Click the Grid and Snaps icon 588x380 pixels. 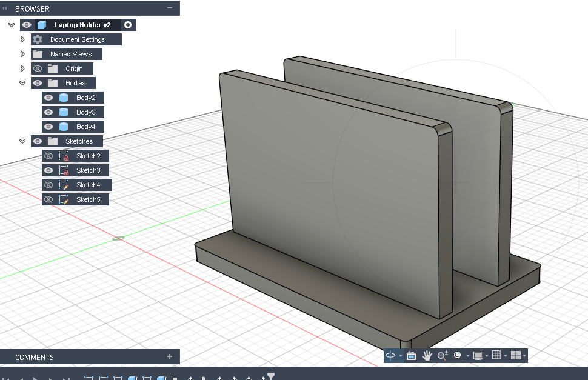coord(496,355)
